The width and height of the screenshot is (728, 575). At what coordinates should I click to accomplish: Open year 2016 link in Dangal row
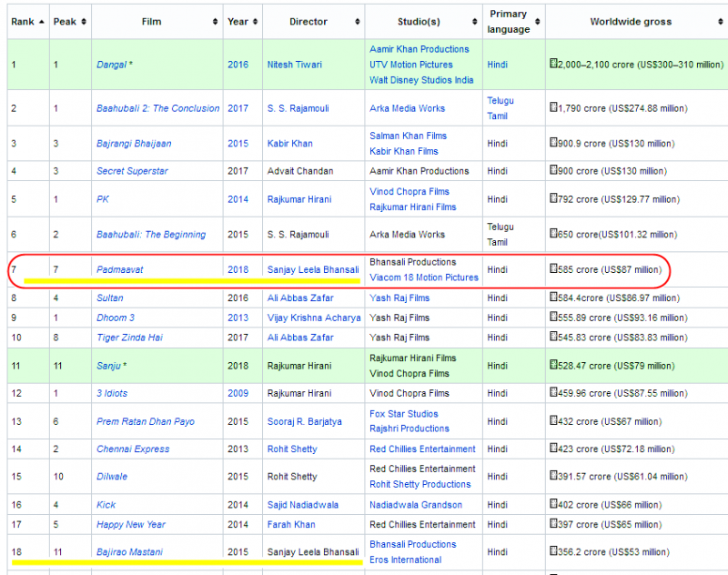tap(238, 65)
